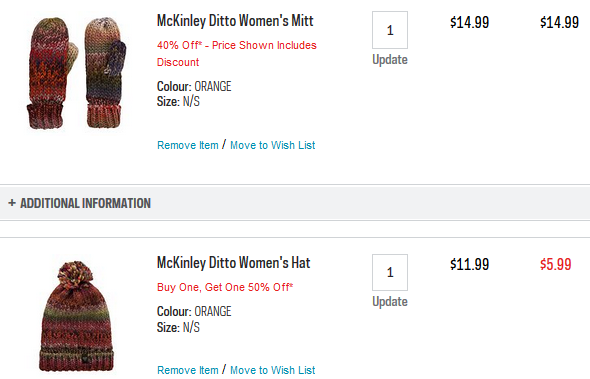Click the Buy One Get One 50% Off promo
The width and height of the screenshot is (590, 379).
225,287
